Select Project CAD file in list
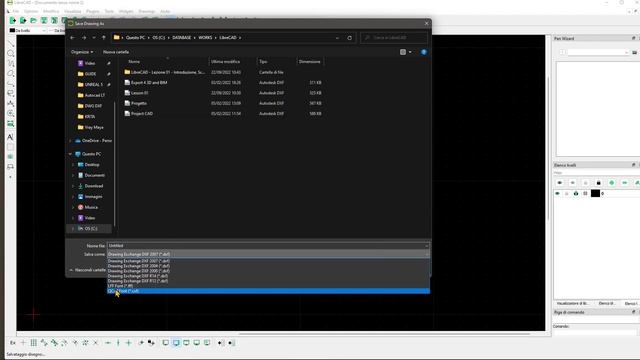 click(142, 113)
